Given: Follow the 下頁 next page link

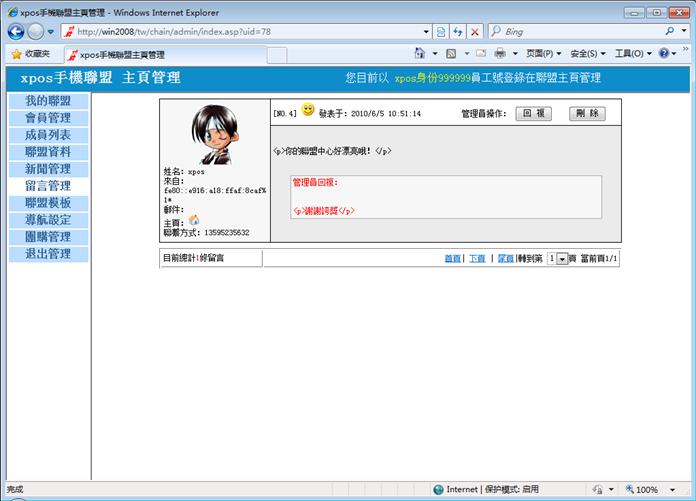Looking at the screenshot, I should tap(477, 258).
